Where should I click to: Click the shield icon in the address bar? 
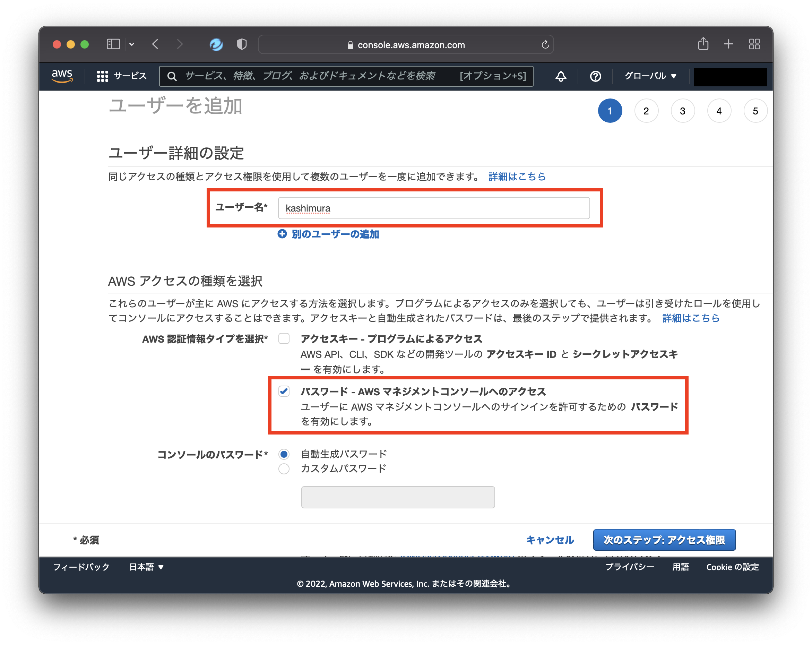pos(241,44)
